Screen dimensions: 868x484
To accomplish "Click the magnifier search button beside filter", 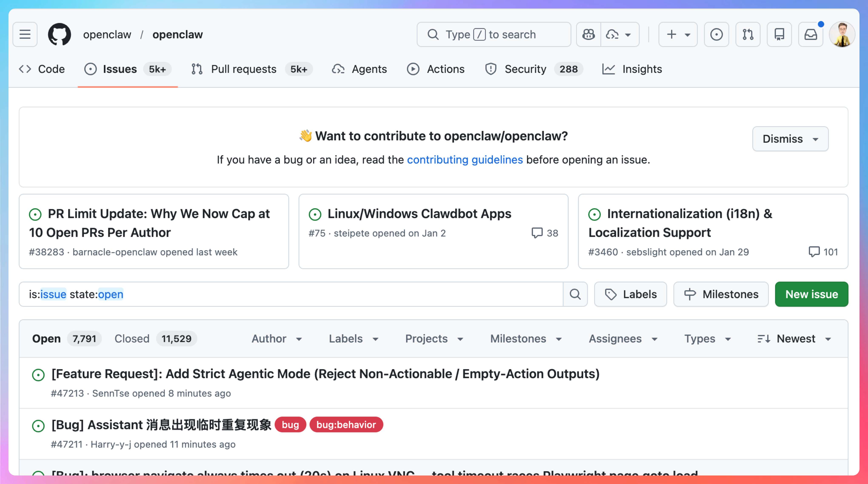I will [575, 294].
